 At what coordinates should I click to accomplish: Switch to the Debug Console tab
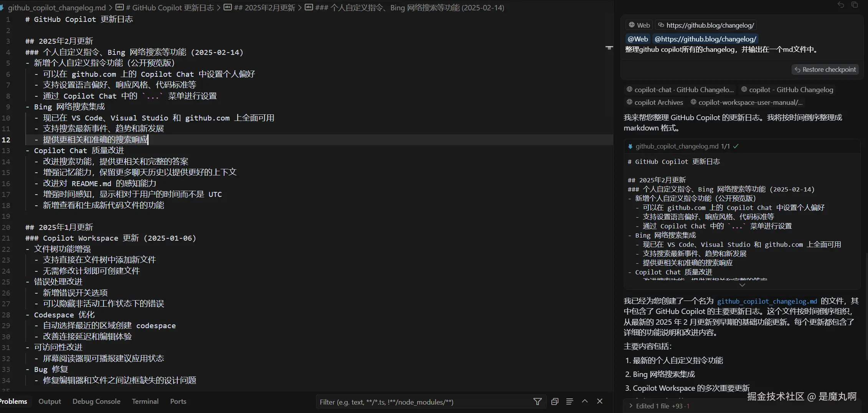pyautogui.click(x=96, y=401)
